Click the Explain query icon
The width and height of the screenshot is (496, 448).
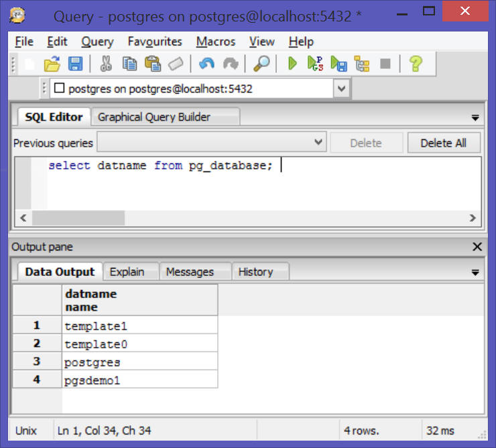362,64
